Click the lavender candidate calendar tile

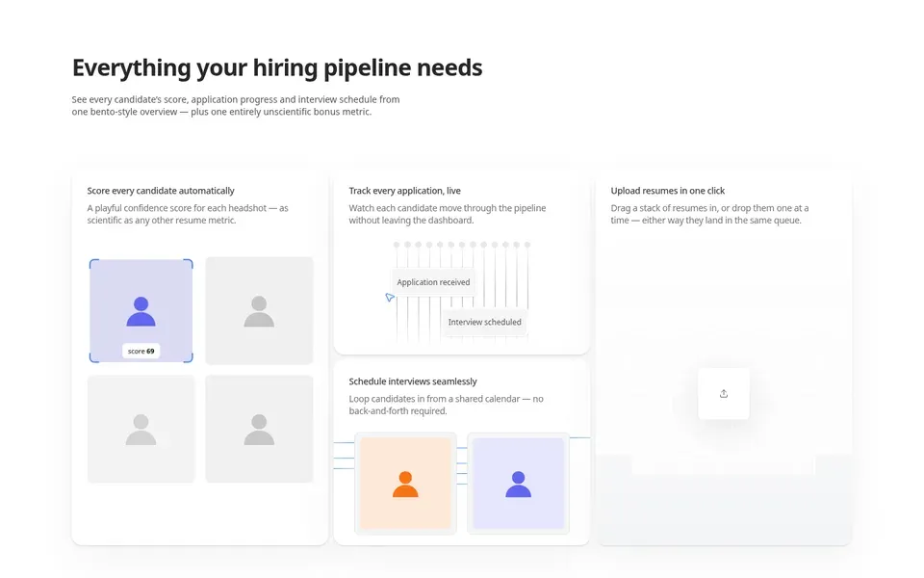519,483
